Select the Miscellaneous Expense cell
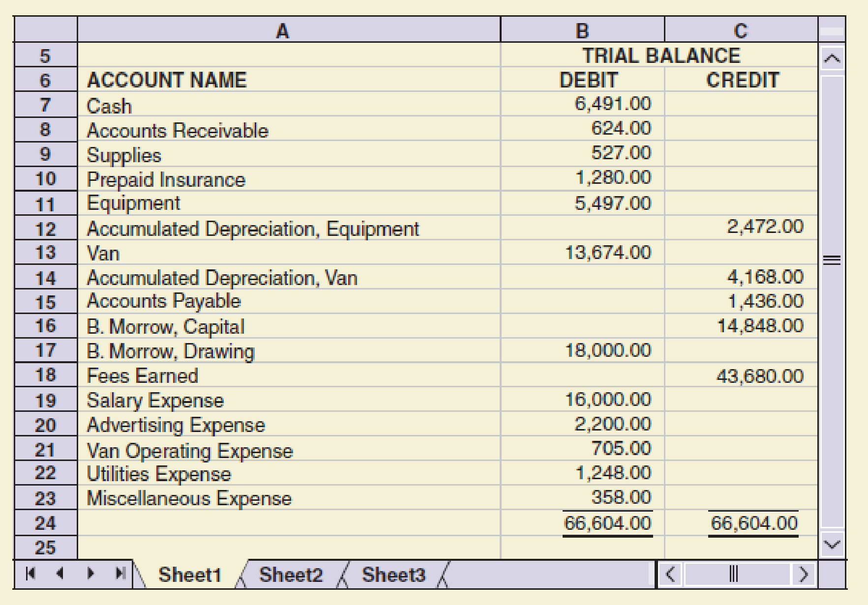The image size is (868, 605). pos(289,498)
